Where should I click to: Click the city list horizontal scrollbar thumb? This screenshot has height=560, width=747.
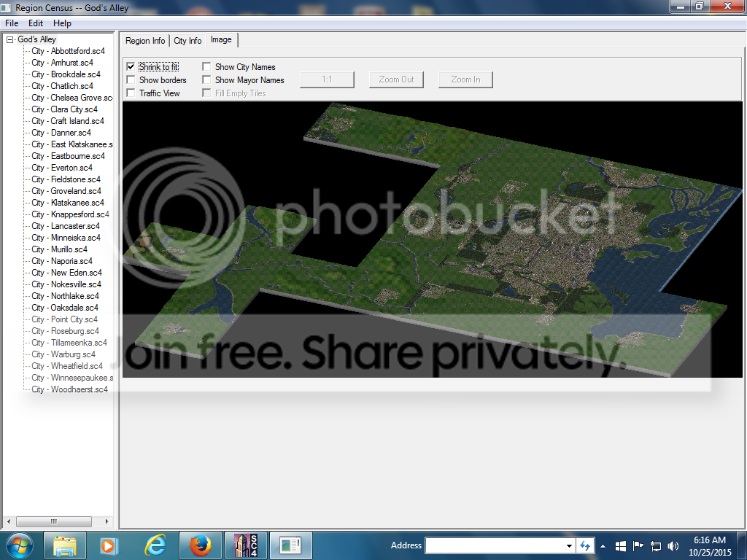tap(54, 521)
